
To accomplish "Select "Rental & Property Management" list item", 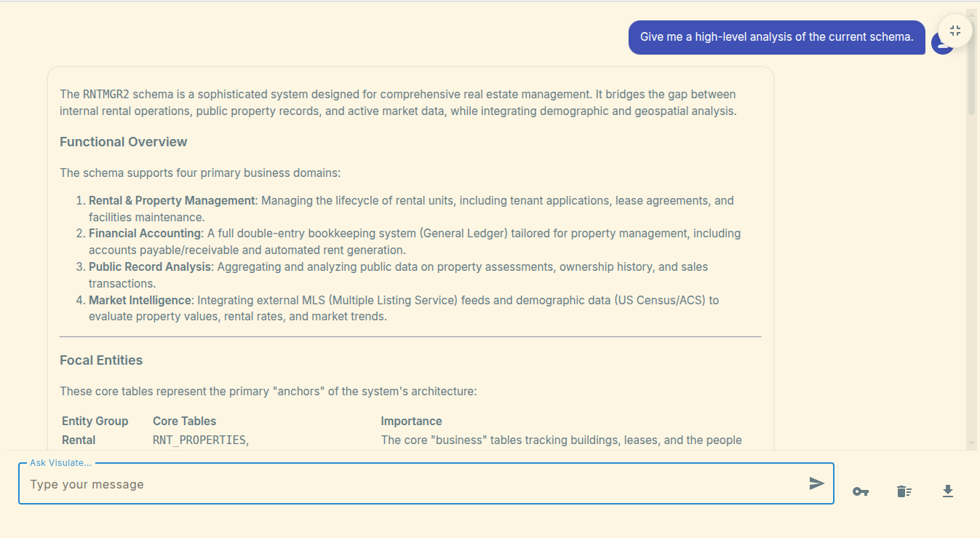I will pyautogui.click(x=172, y=200).
